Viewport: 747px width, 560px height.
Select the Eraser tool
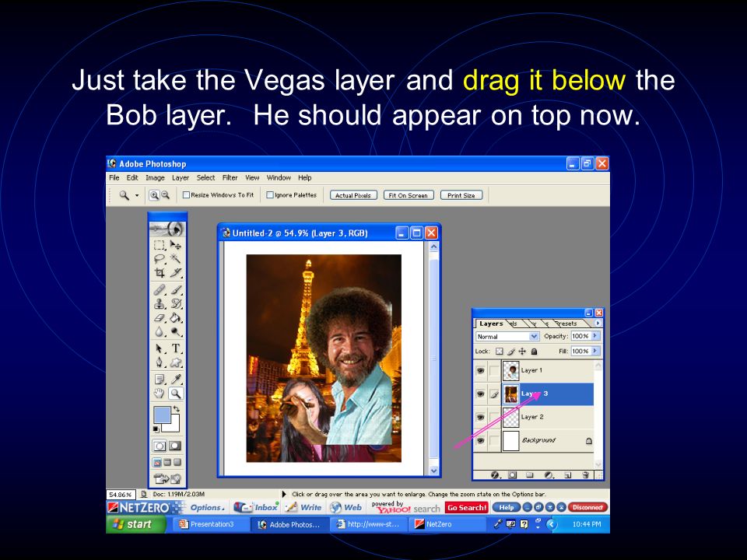pos(160,317)
